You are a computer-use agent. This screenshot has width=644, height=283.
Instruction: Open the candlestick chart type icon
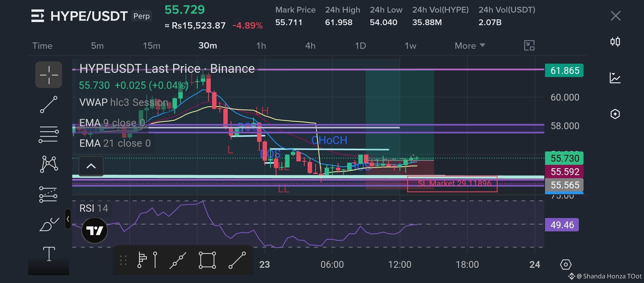point(615,42)
